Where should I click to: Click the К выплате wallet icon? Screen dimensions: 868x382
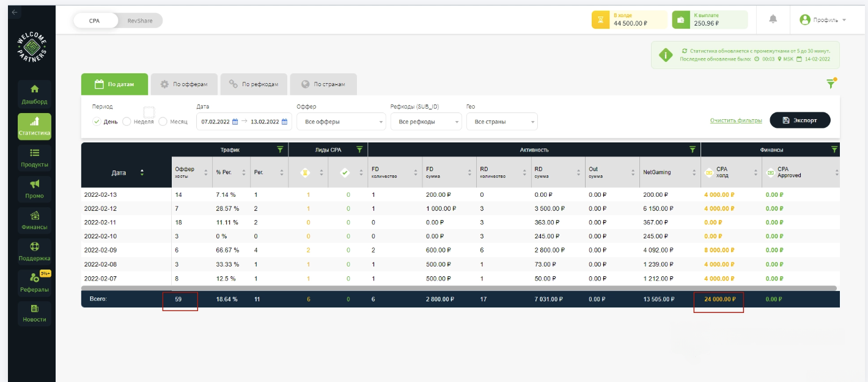click(681, 20)
